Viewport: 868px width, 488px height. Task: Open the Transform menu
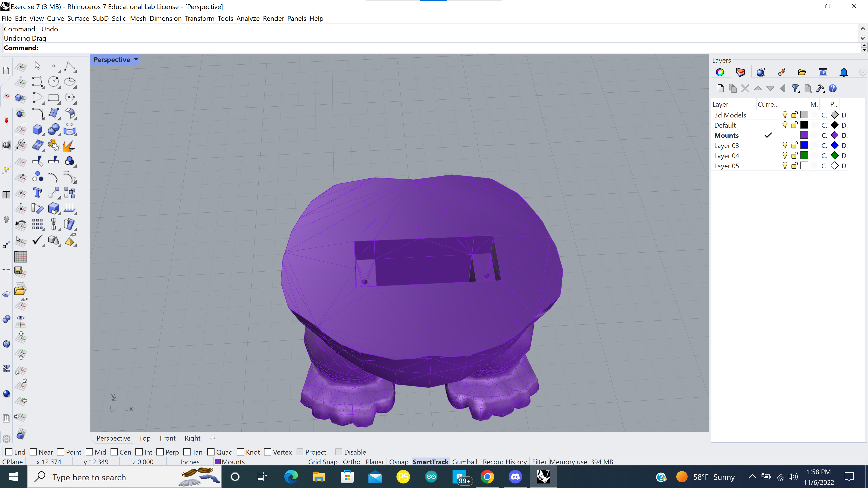tap(199, 19)
